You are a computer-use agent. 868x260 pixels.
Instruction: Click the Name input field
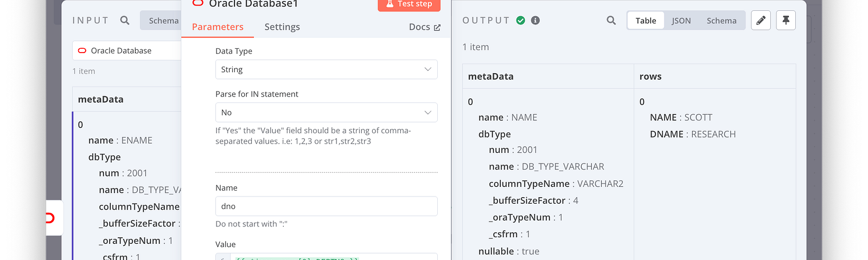[327, 206]
